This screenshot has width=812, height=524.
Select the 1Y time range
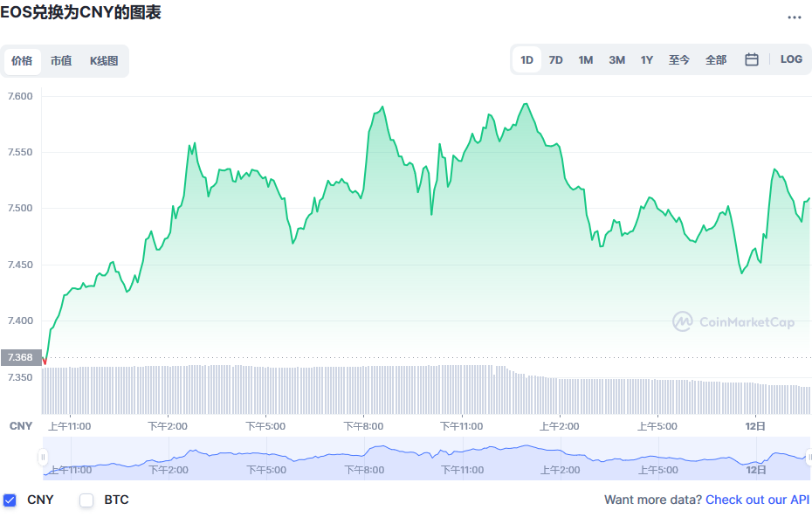[647, 60]
